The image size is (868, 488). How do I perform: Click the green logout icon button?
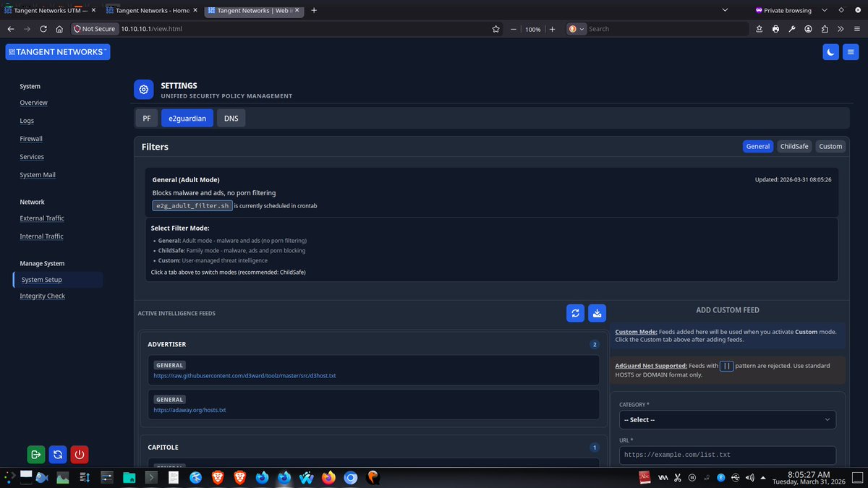[x=36, y=455]
